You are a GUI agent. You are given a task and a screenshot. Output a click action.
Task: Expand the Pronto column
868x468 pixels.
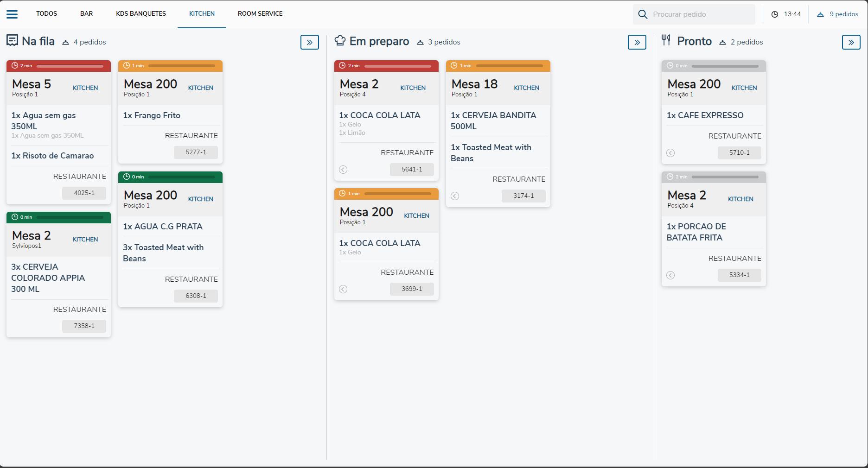851,42
